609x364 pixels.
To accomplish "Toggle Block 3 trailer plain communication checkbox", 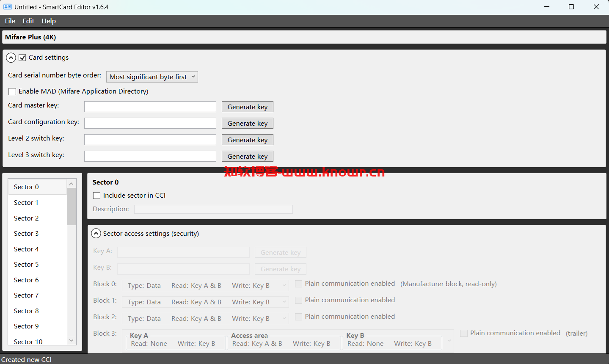I will 464,333.
